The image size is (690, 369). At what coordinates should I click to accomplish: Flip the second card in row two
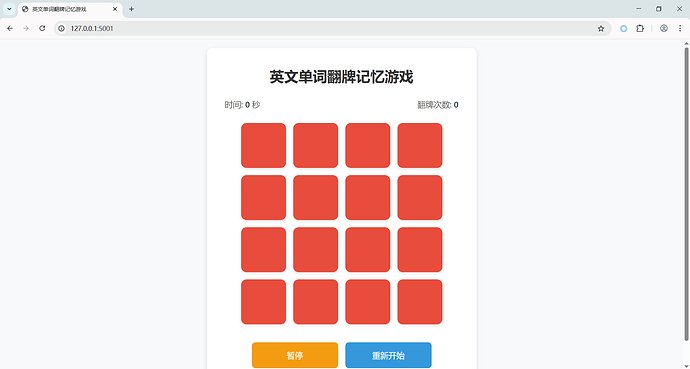pyautogui.click(x=316, y=197)
